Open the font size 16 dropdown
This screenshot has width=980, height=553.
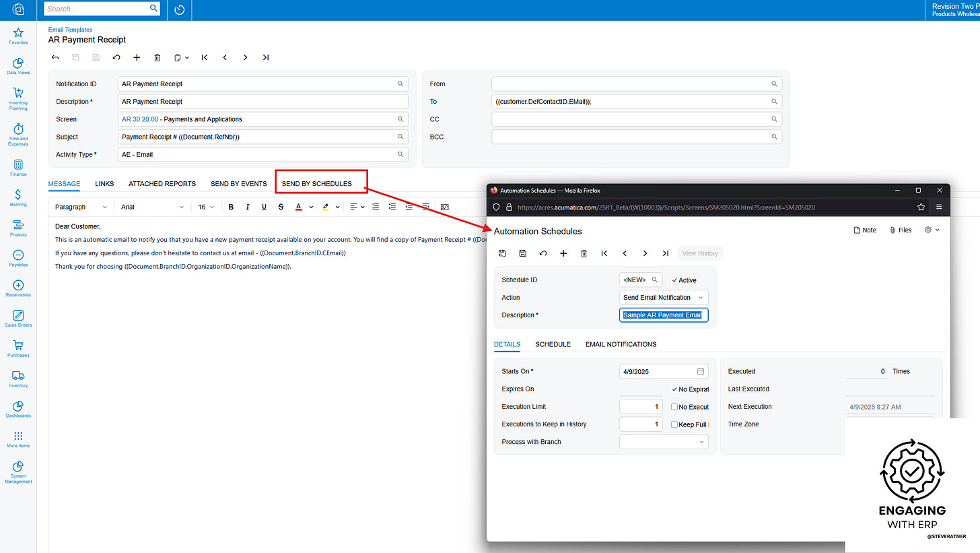pos(206,207)
